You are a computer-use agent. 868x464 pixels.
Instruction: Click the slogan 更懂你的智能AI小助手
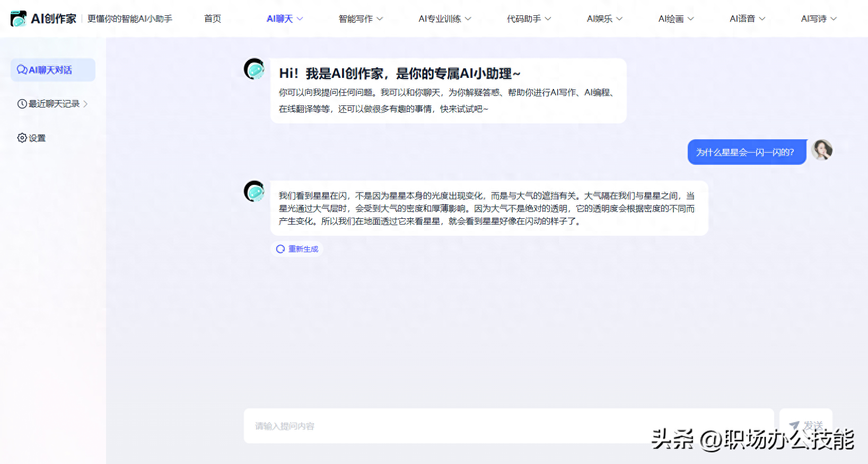(130, 19)
